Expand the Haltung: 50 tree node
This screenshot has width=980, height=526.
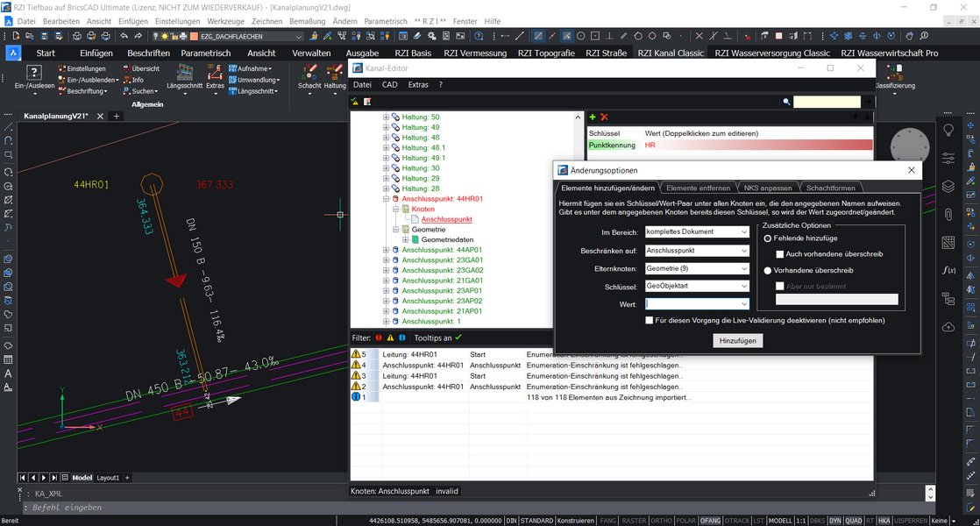[x=387, y=117]
